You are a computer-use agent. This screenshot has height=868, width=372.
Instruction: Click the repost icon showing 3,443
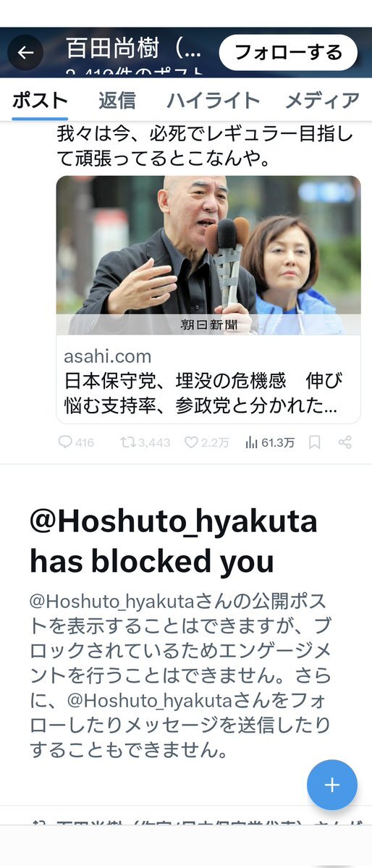[145, 442]
